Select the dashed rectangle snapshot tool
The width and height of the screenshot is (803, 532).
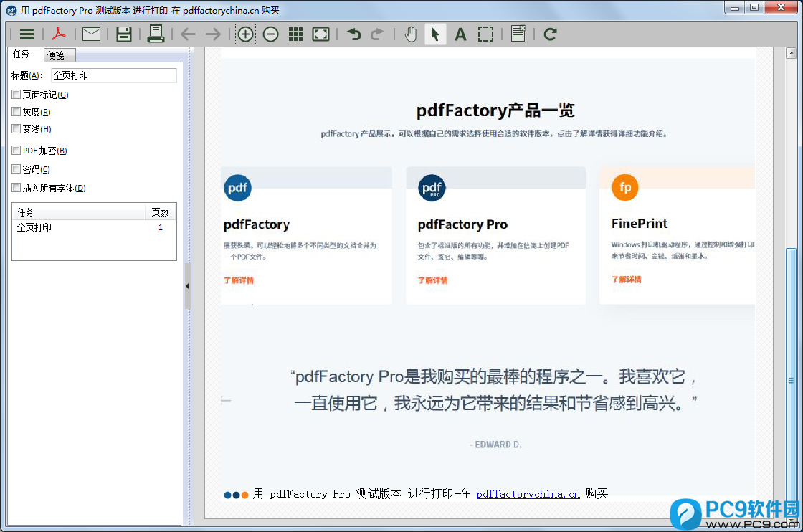[x=485, y=34]
